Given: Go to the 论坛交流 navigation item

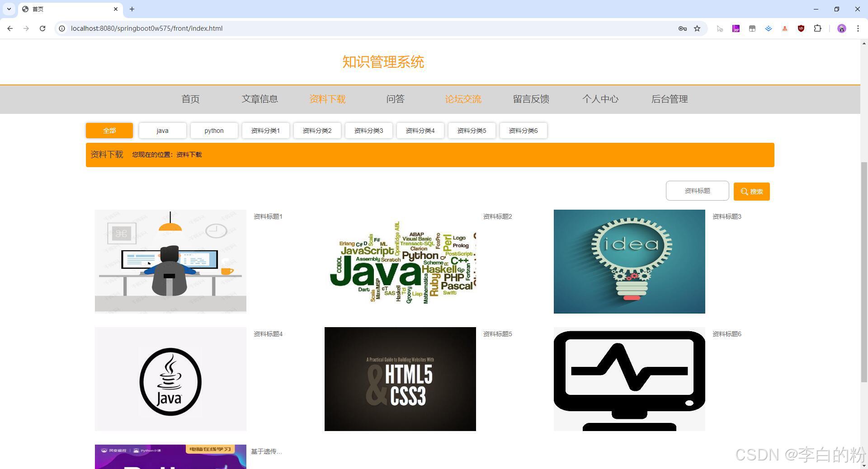Looking at the screenshot, I should click(x=463, y=99).
